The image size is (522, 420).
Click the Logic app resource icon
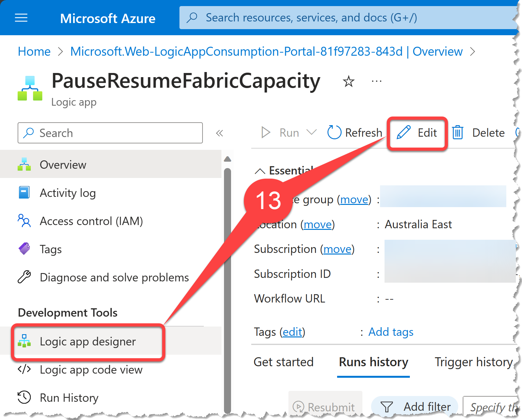(x=30, y=88)
